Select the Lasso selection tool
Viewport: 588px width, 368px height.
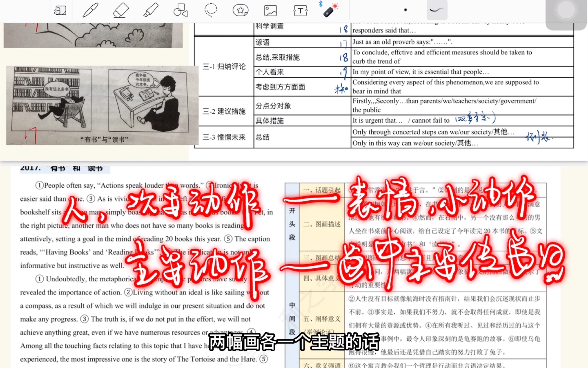211,10
